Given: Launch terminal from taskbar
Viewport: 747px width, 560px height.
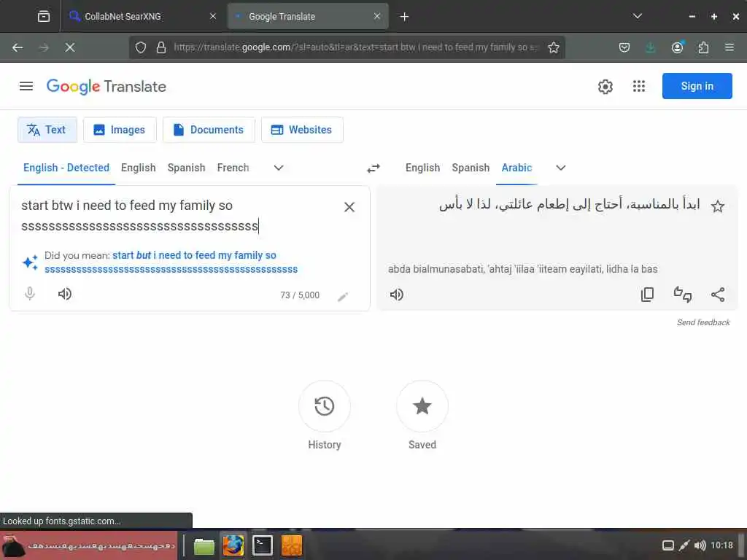Looking at the screenshot, I should pos(263,545).
